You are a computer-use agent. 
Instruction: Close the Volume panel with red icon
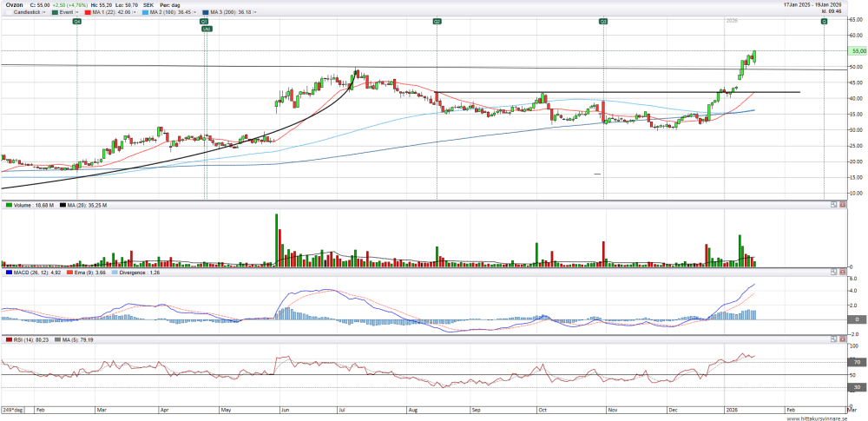pos(843,205)
